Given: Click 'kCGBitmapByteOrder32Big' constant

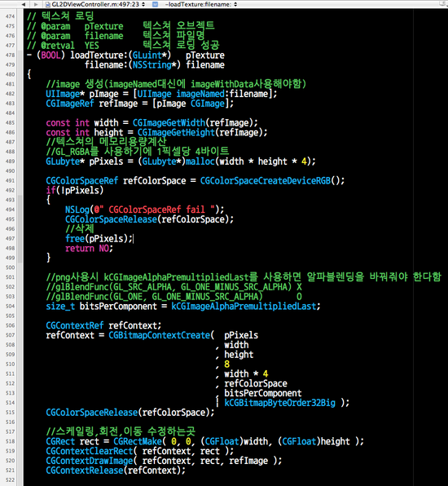Looking at the screenshot, I should click(279, 403).
